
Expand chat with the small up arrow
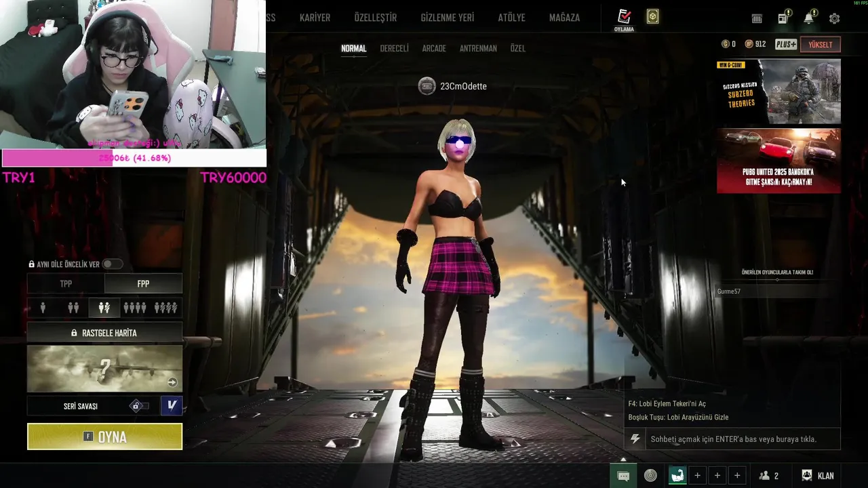tap(623, 460)
